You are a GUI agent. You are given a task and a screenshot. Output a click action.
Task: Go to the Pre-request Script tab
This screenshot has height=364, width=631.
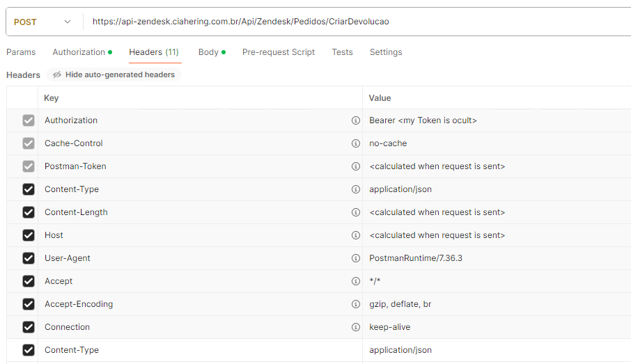[279, 52]
